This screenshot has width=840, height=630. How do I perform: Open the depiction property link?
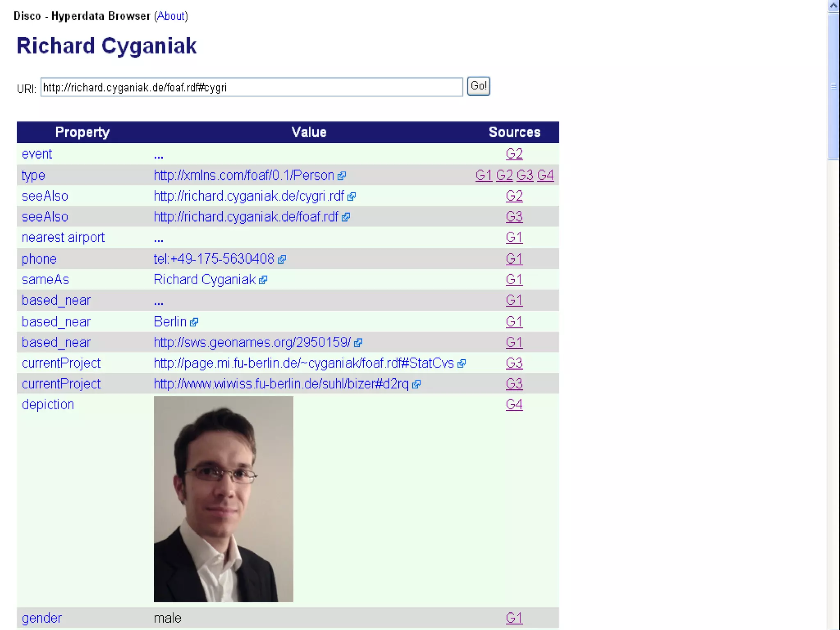(x=48, y=405)
